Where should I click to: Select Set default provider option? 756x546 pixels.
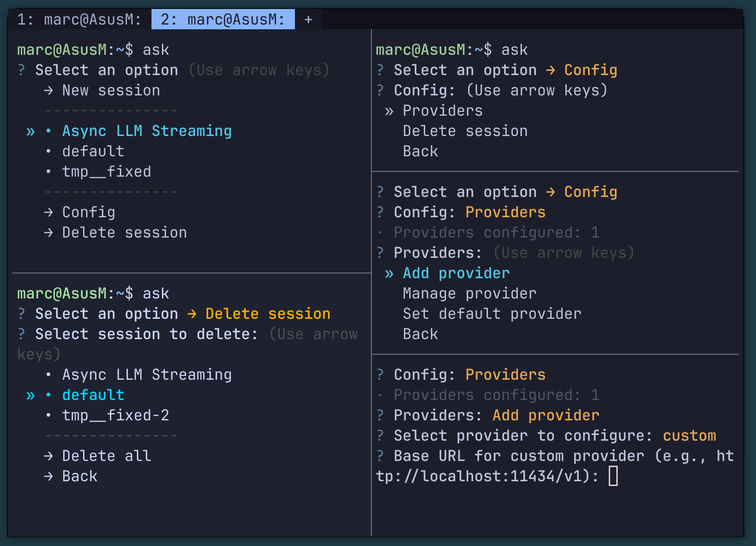492,314
